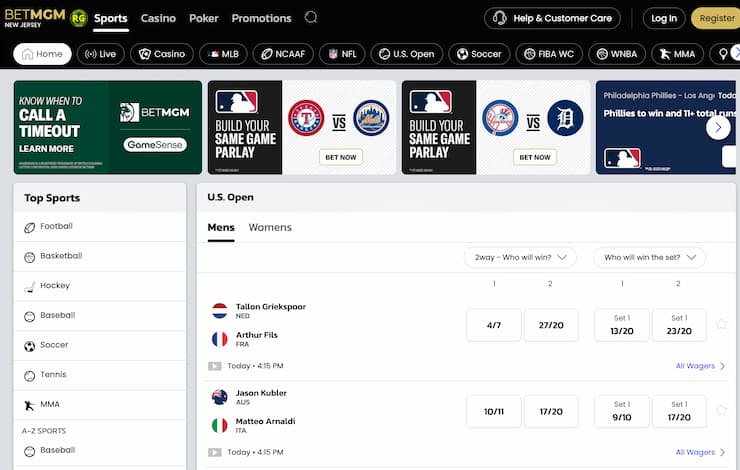
Task: Click the basketball icon beside Basketball
Action: [x=29, y=257]
